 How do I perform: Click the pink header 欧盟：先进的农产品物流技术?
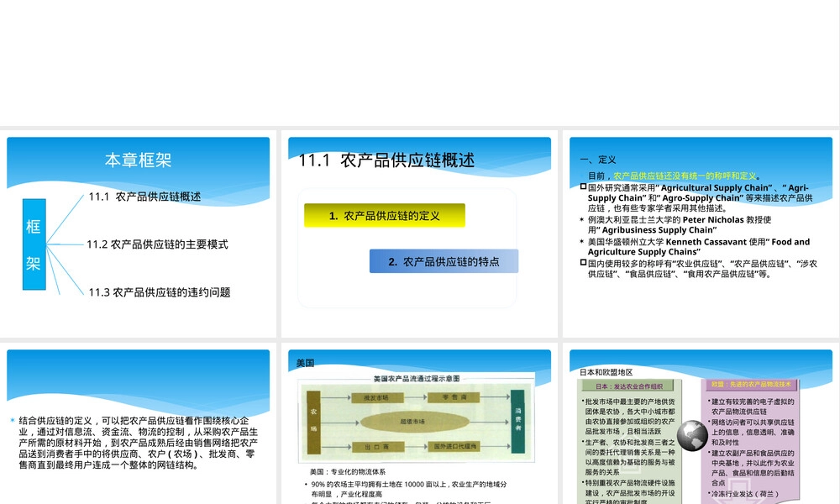point(751,385)
